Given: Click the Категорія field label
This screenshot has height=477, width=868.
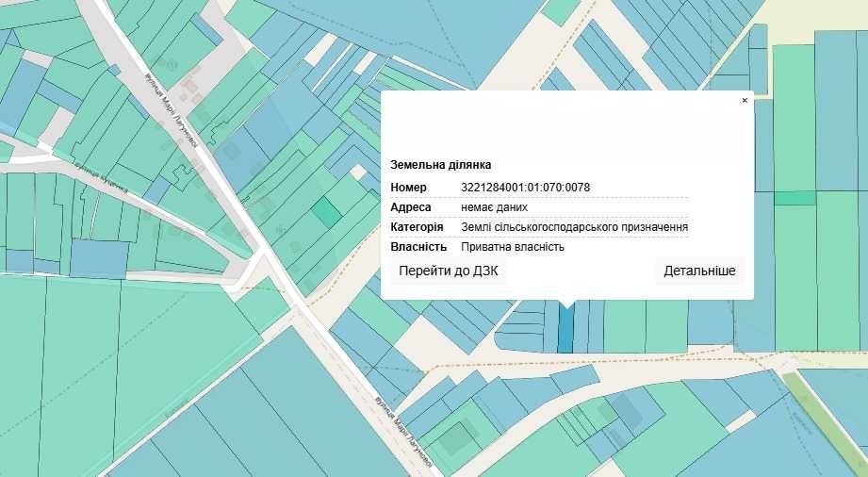Looking at the screenshot, I should pos(417,227).
